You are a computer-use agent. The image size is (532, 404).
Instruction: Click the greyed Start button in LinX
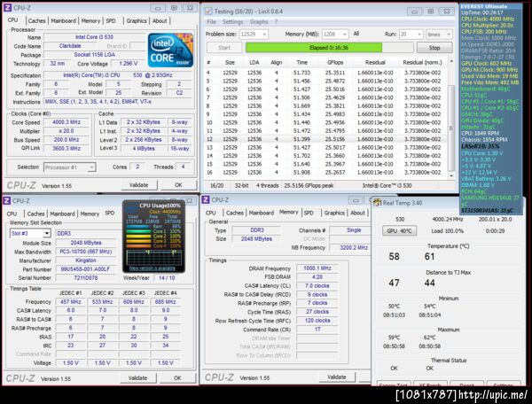pyautogui.click(x=224, y=48)
